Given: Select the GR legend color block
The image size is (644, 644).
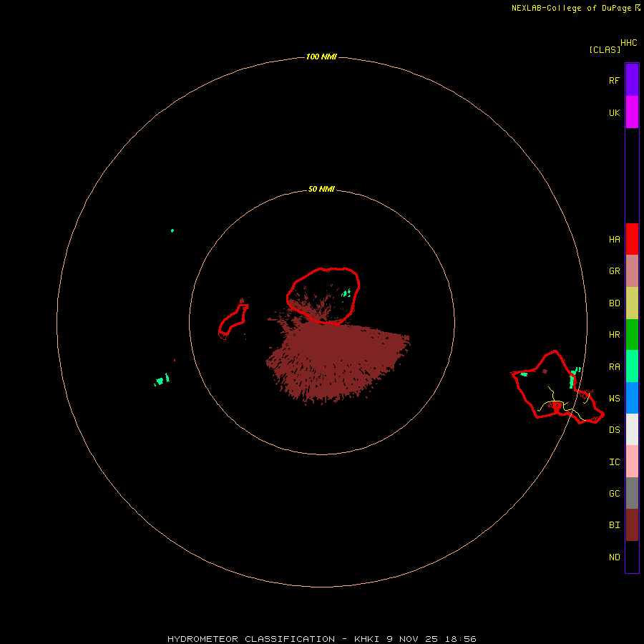Looking at the screenshot, I should click(x=632, y=270).
